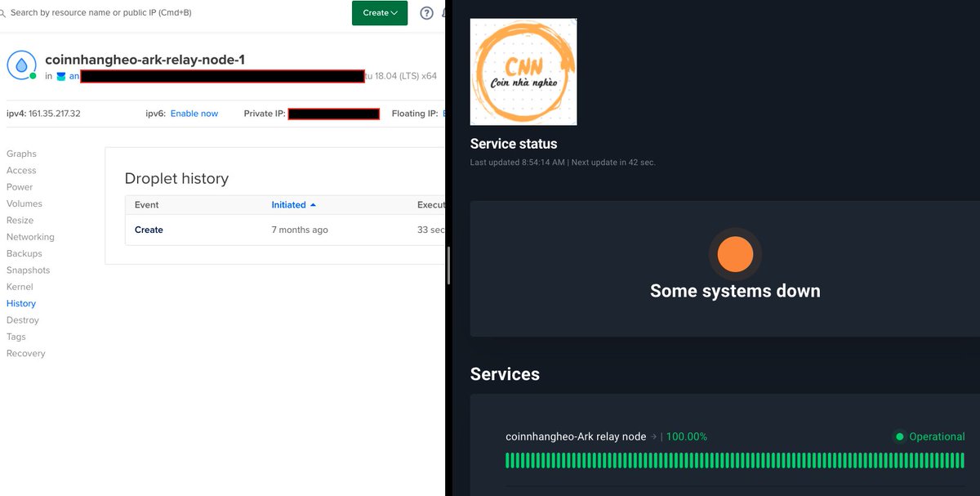The image size is (980, 496).
Task: Open the Kernel section
Action: click(20, 287)
